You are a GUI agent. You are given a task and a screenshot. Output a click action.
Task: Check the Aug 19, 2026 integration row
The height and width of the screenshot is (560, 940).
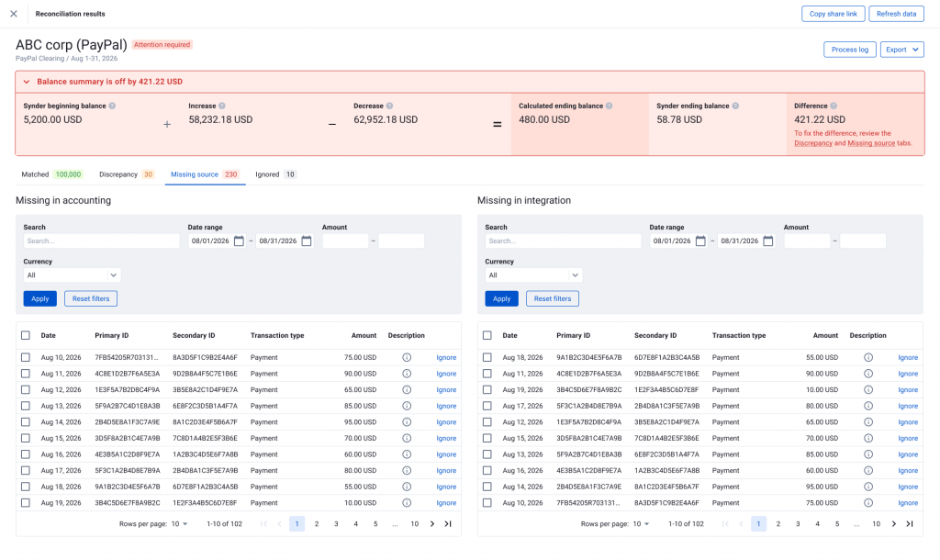(x=487, y=390)
